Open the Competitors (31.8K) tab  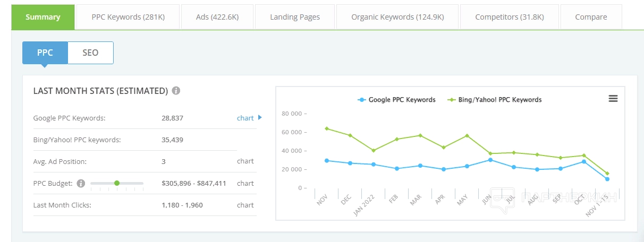(x=509, y=17)
